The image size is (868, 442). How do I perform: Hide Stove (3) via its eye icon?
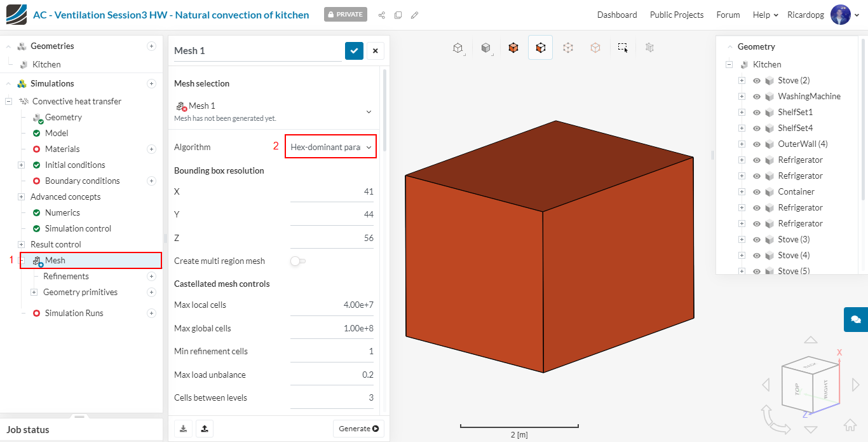(x=757, y=239)
